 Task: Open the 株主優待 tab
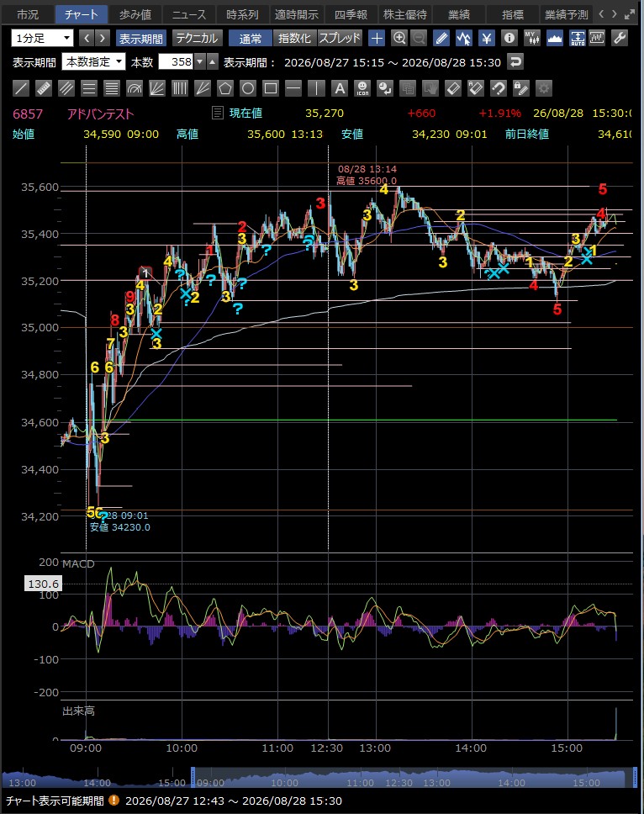(x=404, y=14)
